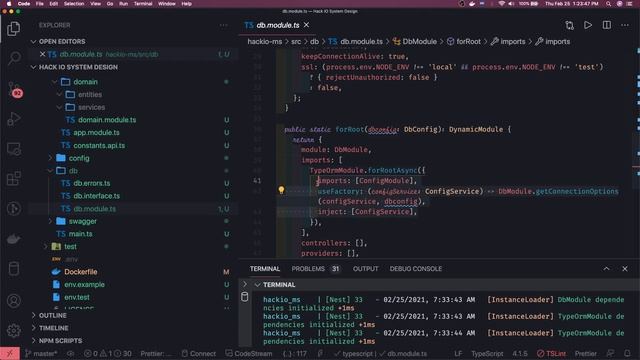This screenshot has height=360, width=640.
Task: Open Source Control with 92 badge
Action: pyautogui.click(x=14, y=89)
